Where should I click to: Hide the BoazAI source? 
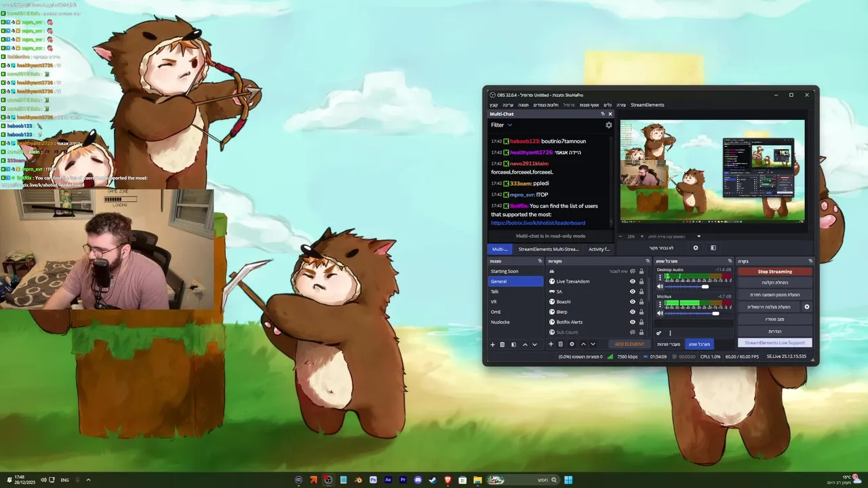click(633, 302)
